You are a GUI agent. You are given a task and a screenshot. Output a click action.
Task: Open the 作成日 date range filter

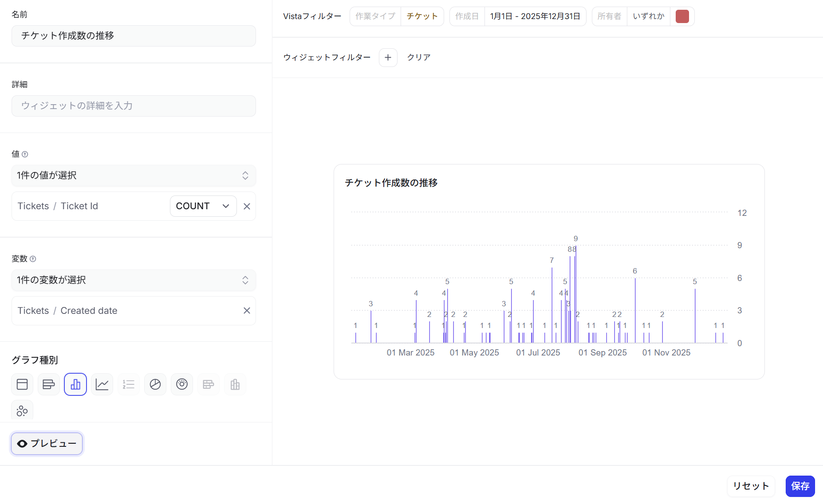coord(535,16)
